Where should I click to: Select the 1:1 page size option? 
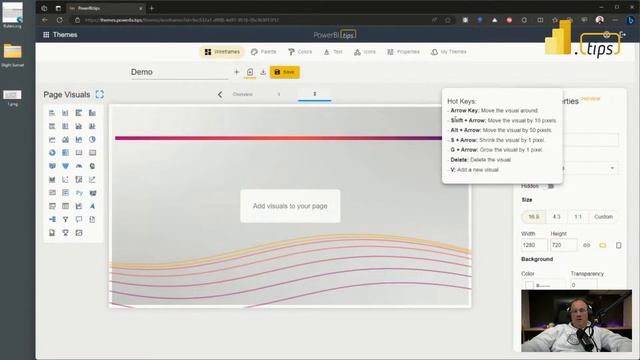coord(578,217)
